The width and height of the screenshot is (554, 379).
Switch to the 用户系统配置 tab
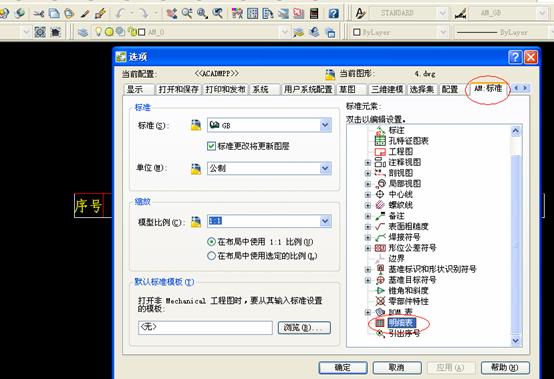[308, 90]
